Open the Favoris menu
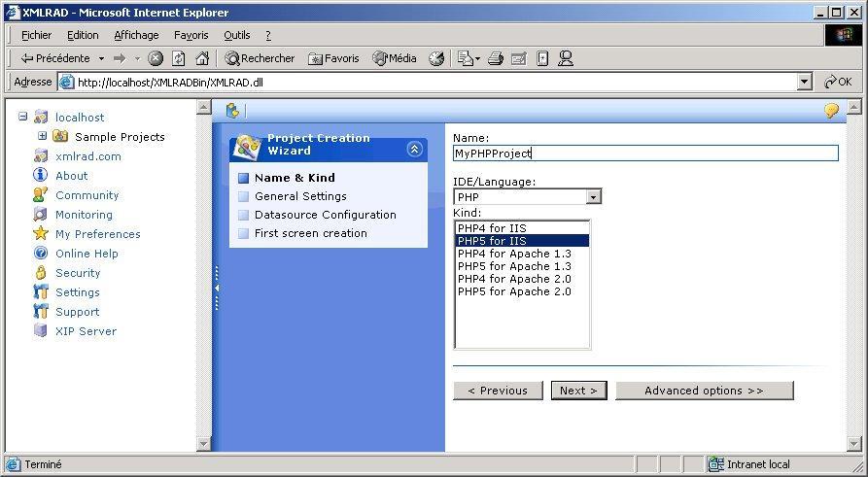This screenshot has width=868, height=477. point(191,35)
